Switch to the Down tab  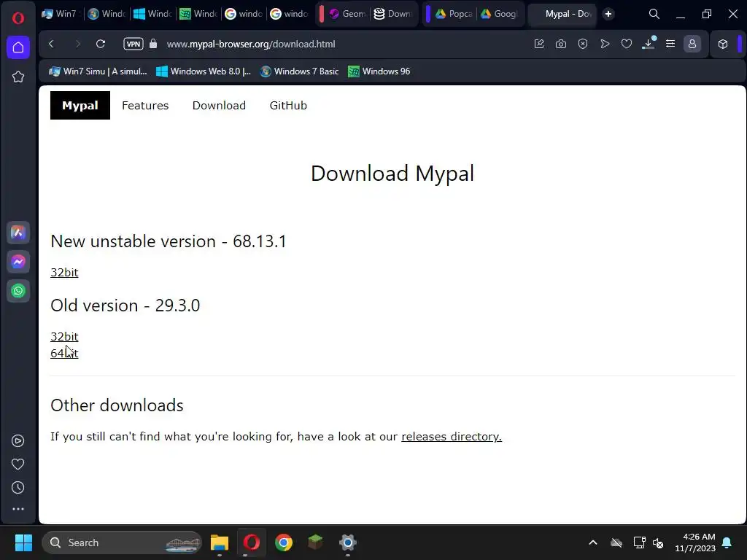tap(393, 14)
